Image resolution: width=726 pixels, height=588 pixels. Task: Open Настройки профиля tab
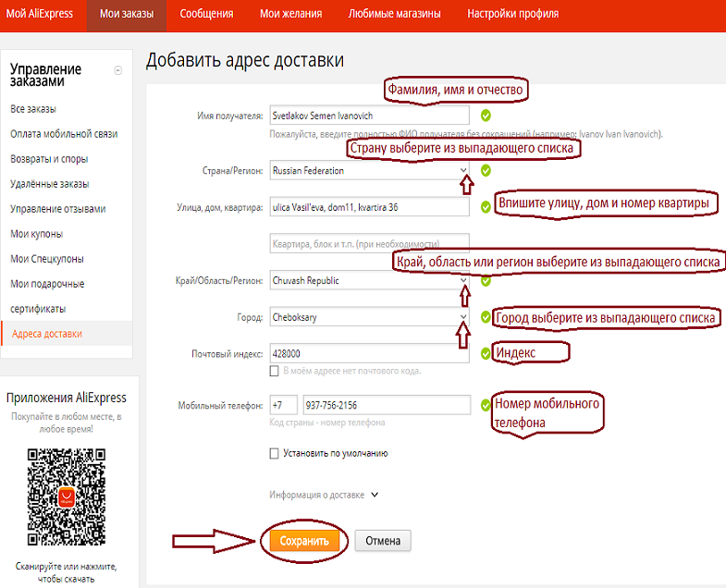tap(513, 14)
